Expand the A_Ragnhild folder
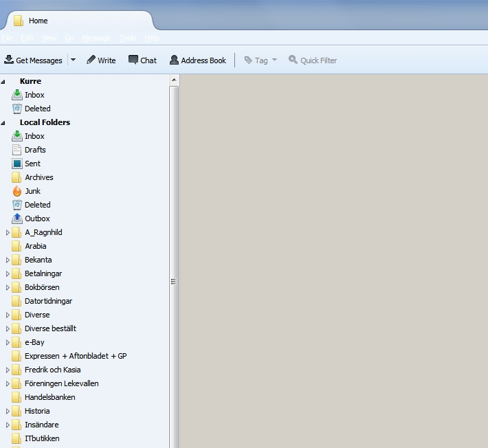This screenshot has width=488, height=448. point(8,232)
